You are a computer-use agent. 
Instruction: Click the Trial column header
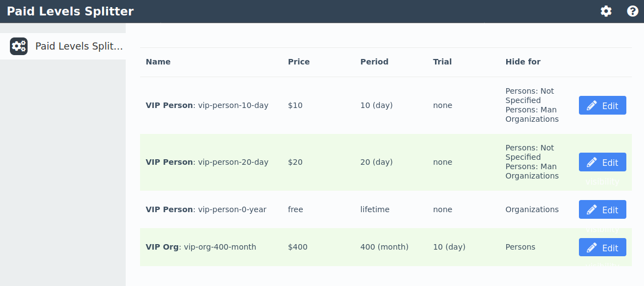[x=442, y=62]
